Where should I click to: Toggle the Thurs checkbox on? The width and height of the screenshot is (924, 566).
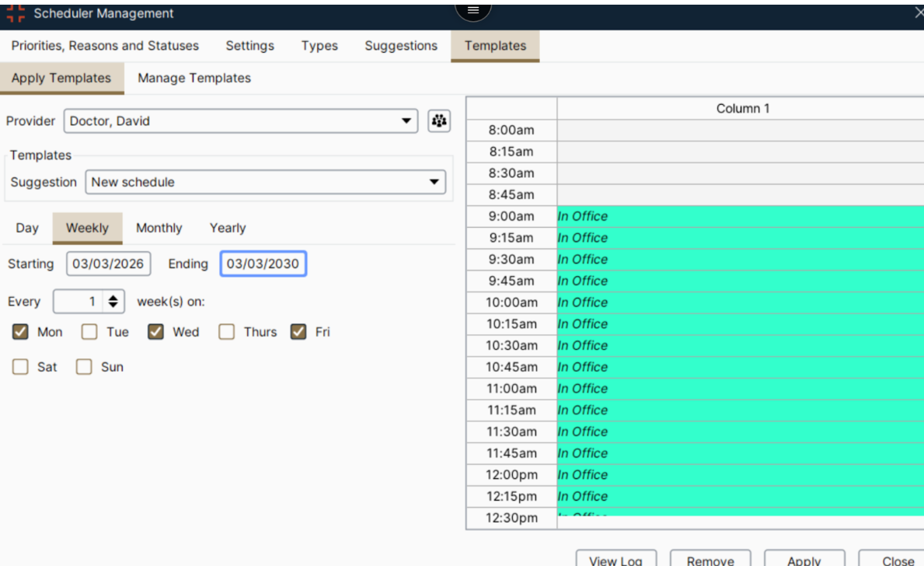point(227,332)
